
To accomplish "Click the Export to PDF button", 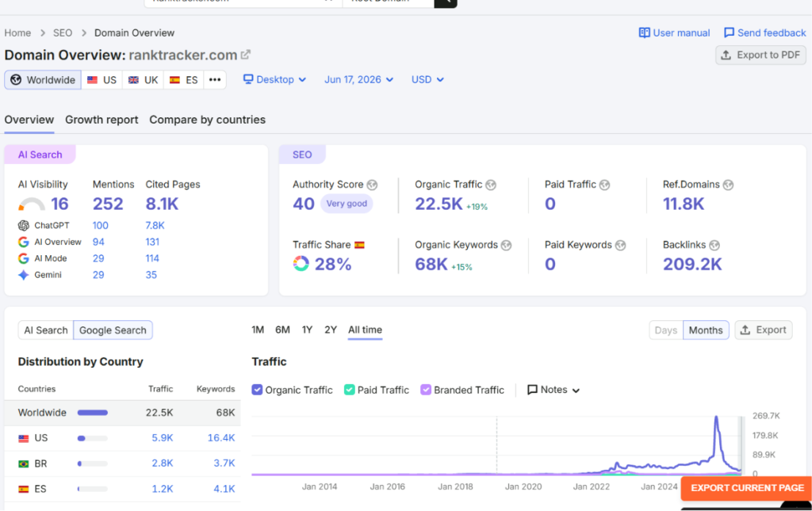I will (760, 55).
